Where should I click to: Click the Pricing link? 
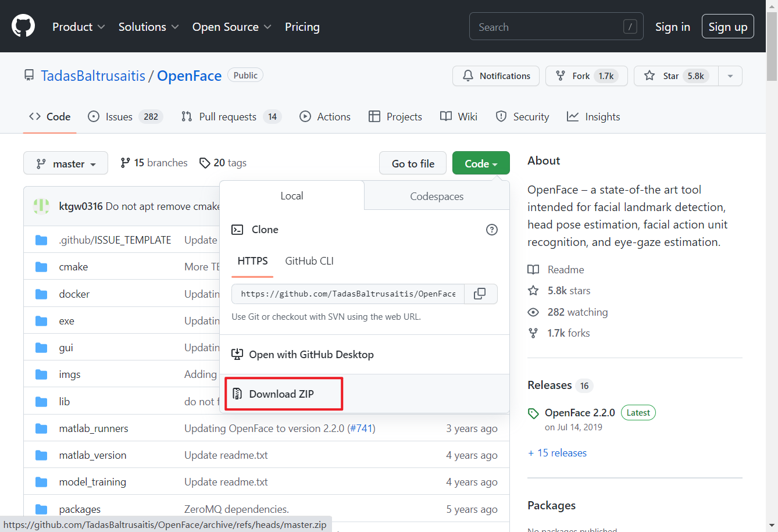coord(302,27)
